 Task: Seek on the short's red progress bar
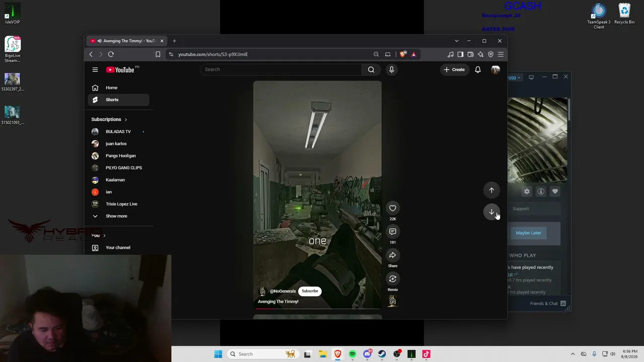click(x=317, y=309)
